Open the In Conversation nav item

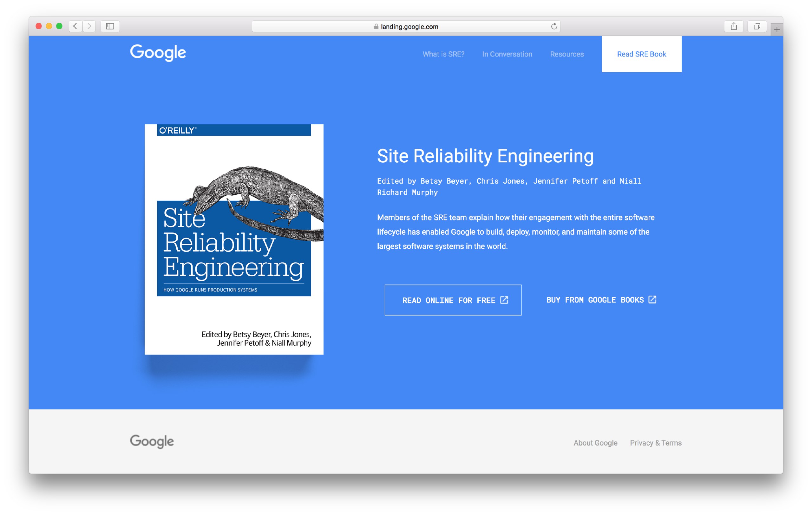(507, 54)
